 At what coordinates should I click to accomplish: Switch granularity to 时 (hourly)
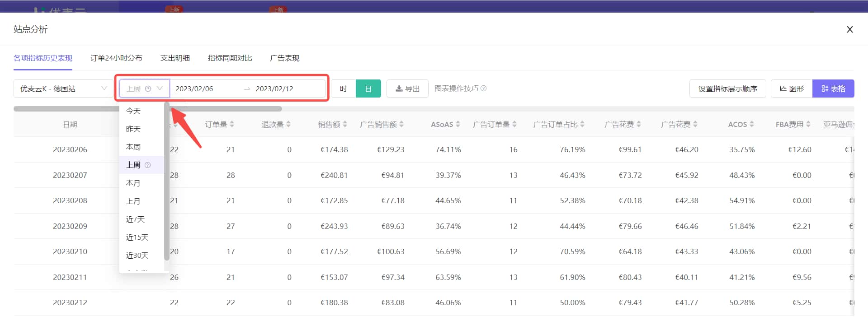click(344, 88)
